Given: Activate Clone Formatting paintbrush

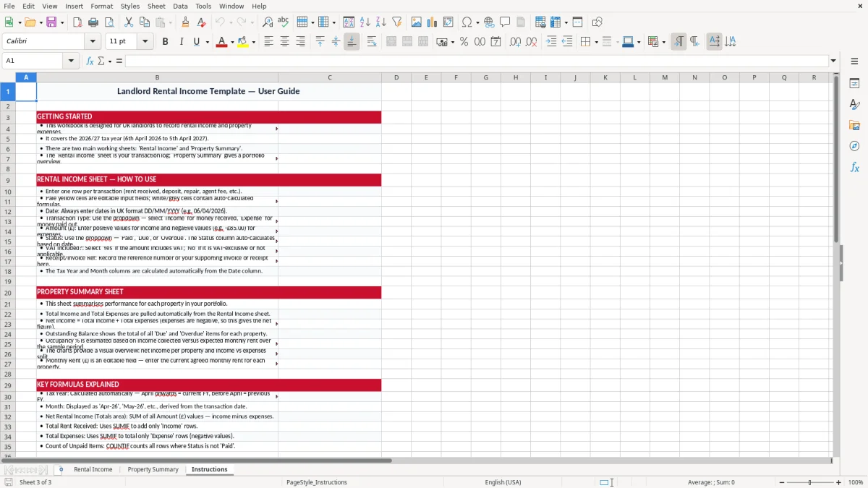Looking at the screenshot, I should (x=185, y=22).
